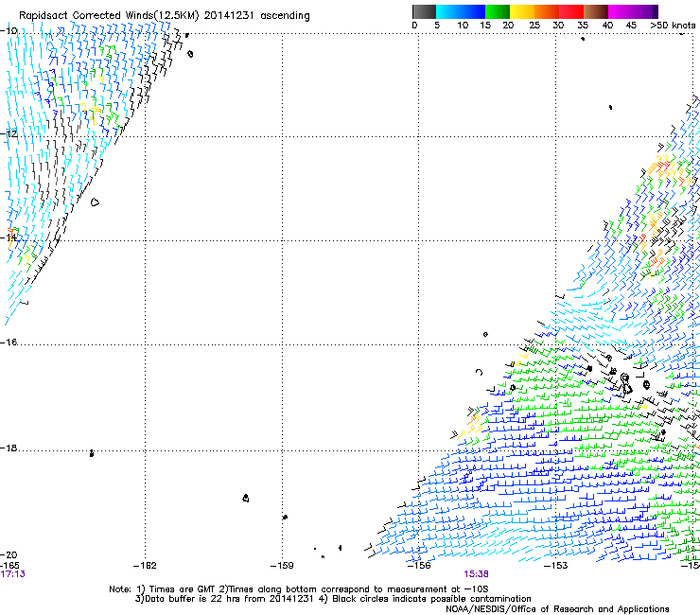This screenshot has width=700, height=615.
Task: Click the cyan-to-blue 5–15 knots legend gradient
Action: tap(461, 11)
